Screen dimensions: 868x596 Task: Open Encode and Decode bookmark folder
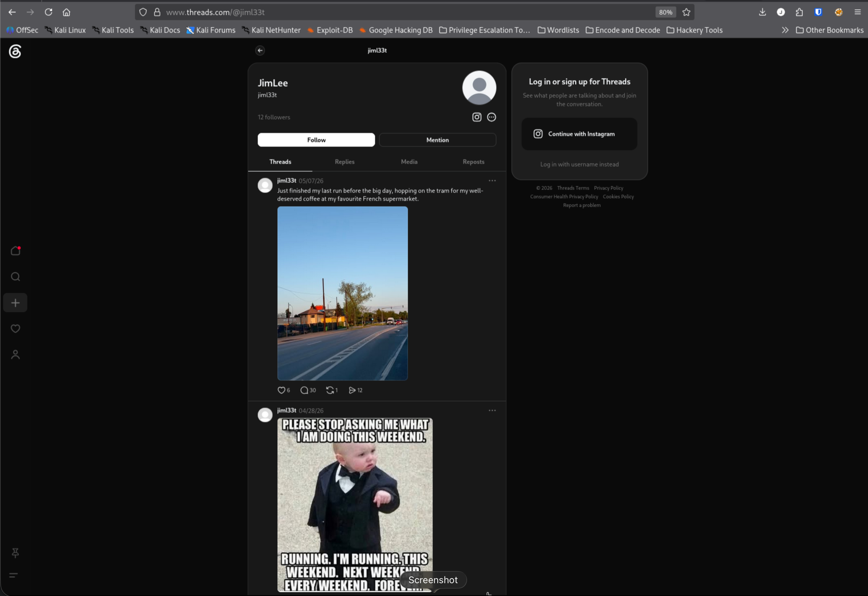[x=623, y=30]
